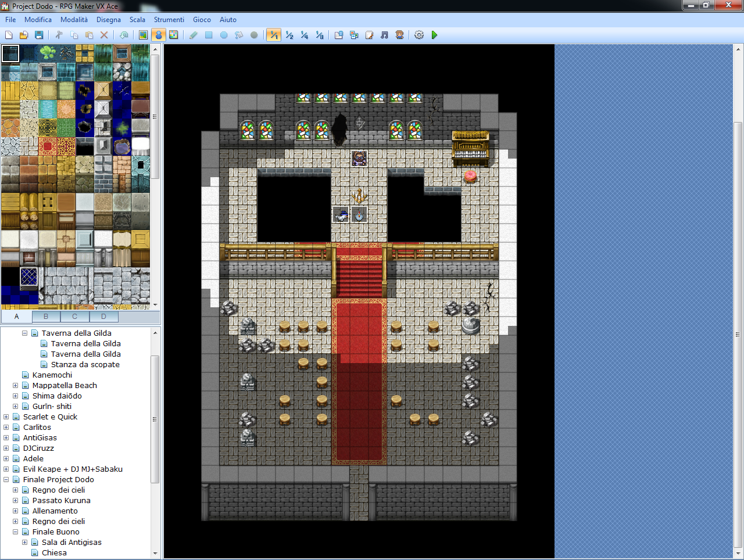Click the red X Delete icon

pyautogui.click(x=104, y=35)
